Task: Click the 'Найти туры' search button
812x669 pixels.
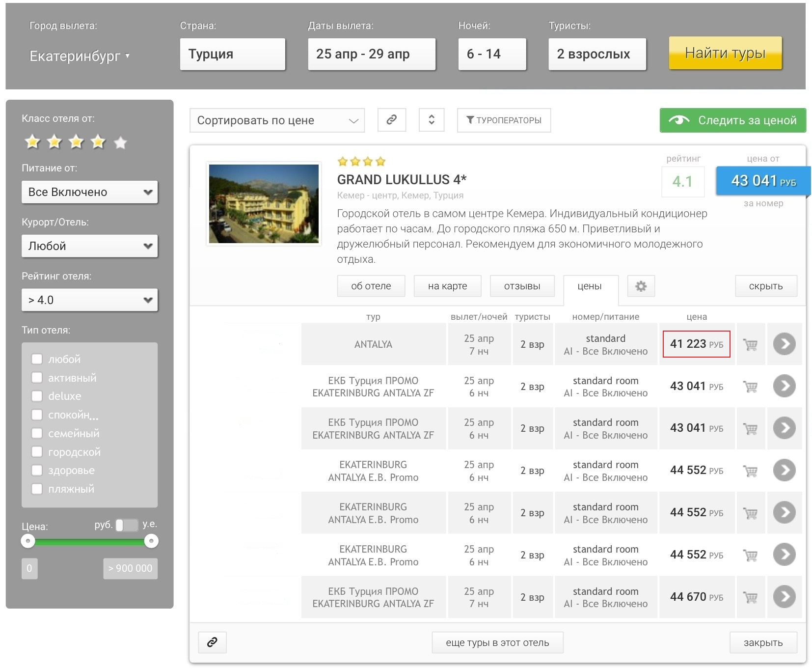Action: click(x=725, y=53)
